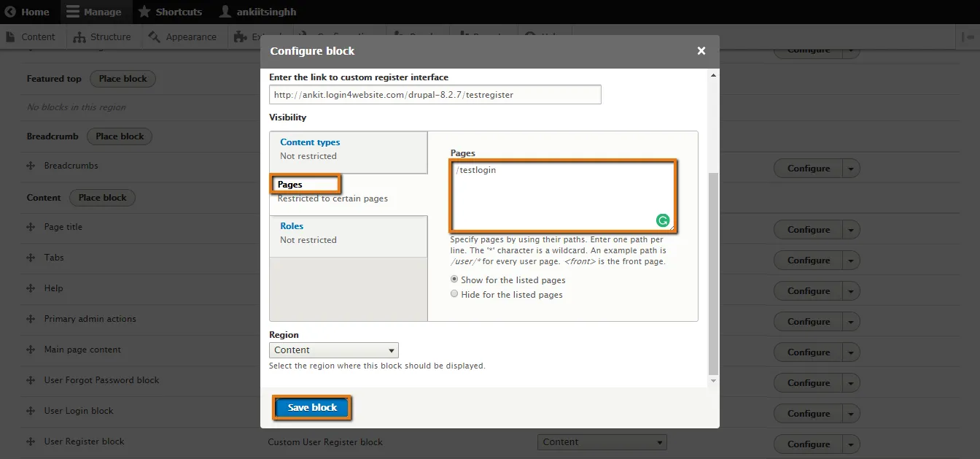Click the drag handle beside Breadcrumbs

[x=31, y=166]
